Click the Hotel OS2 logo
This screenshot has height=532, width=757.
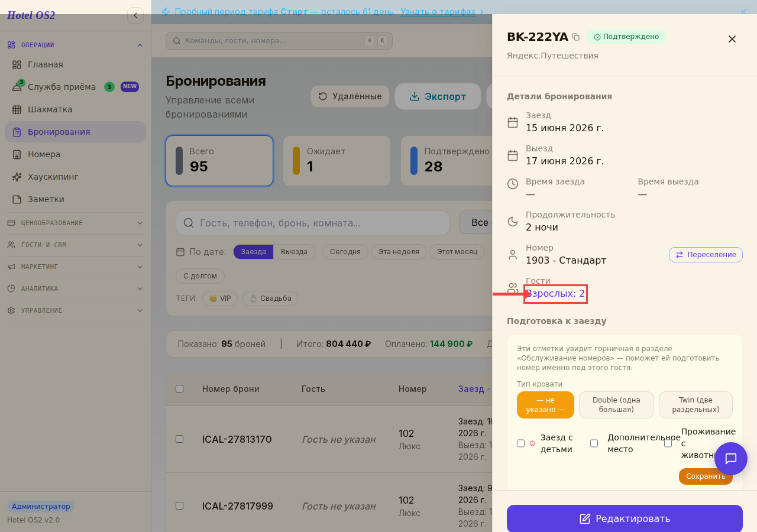point(31,15)
